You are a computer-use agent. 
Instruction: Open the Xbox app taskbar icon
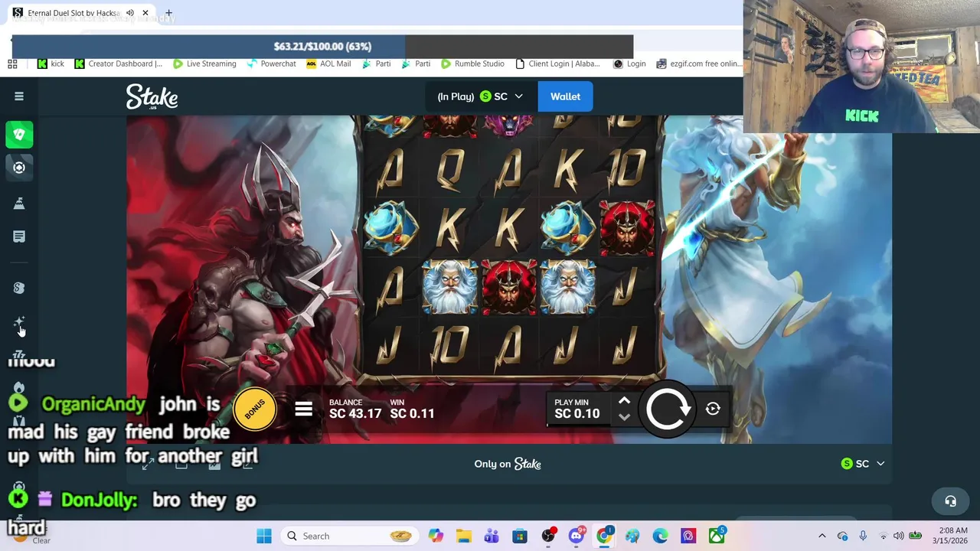(717, 536)
